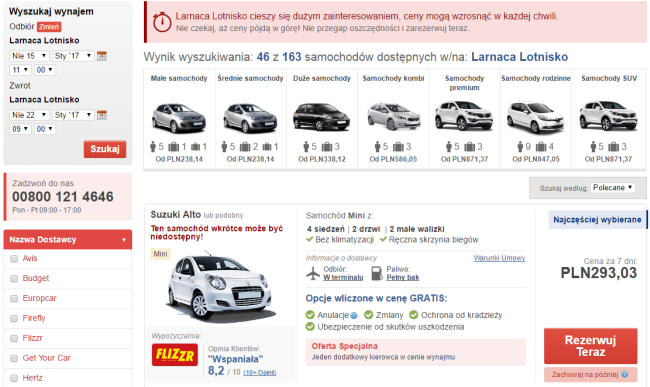Click the Suzuki Alto car image
Screen dimensions: 650x387
(220, 288)
